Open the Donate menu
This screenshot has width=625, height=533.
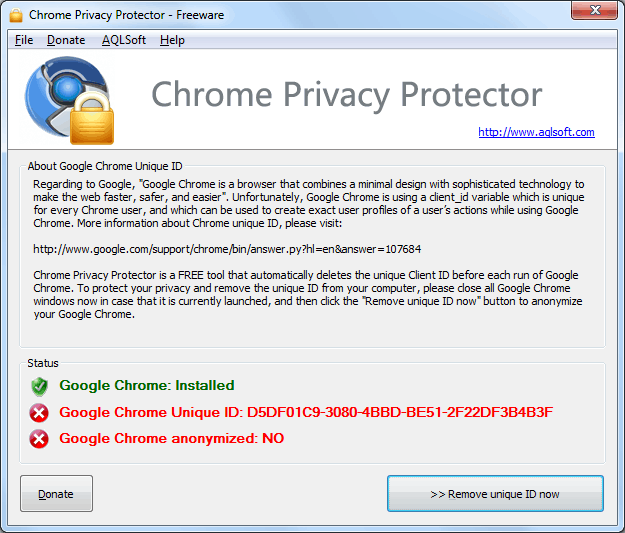pos(66,40)
